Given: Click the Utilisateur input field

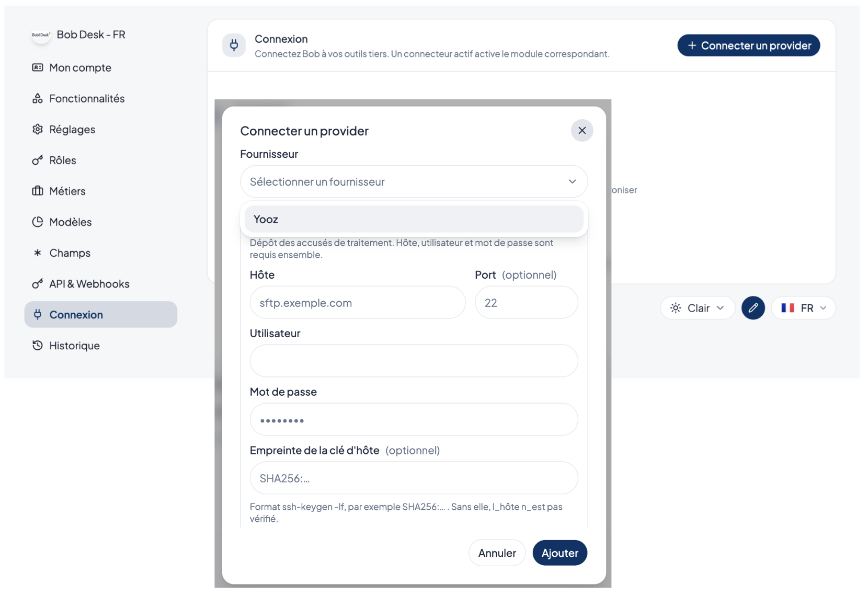Looking at the screenshot, I should coord(414,361).
